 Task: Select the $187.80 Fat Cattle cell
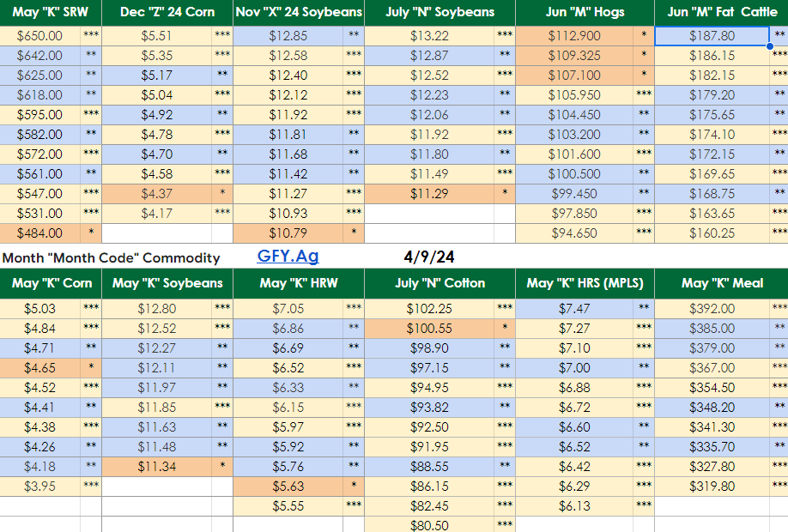point(712,36)
